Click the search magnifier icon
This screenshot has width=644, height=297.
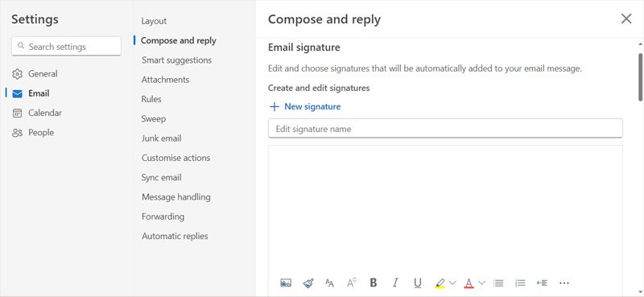click(x=21, y=46)
